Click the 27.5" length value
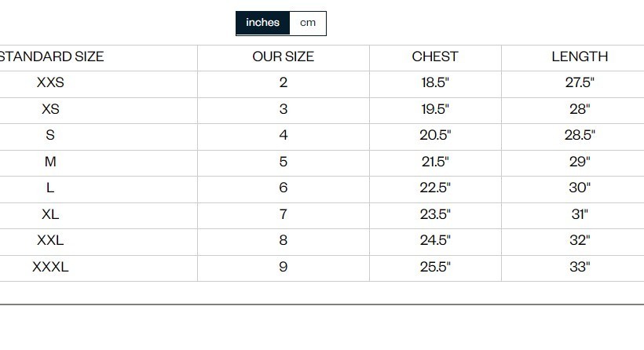Image resolution: width=644 pixels, height=350 pixels. (580, 82)
